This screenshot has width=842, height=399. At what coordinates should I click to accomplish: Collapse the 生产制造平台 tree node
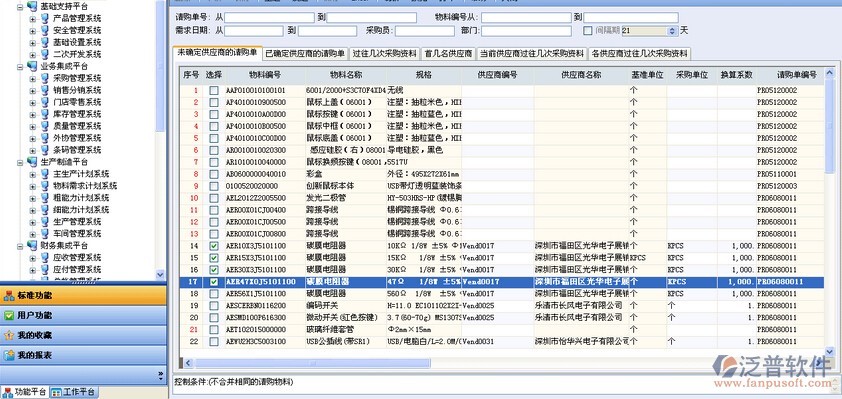[x=20, y=162]
